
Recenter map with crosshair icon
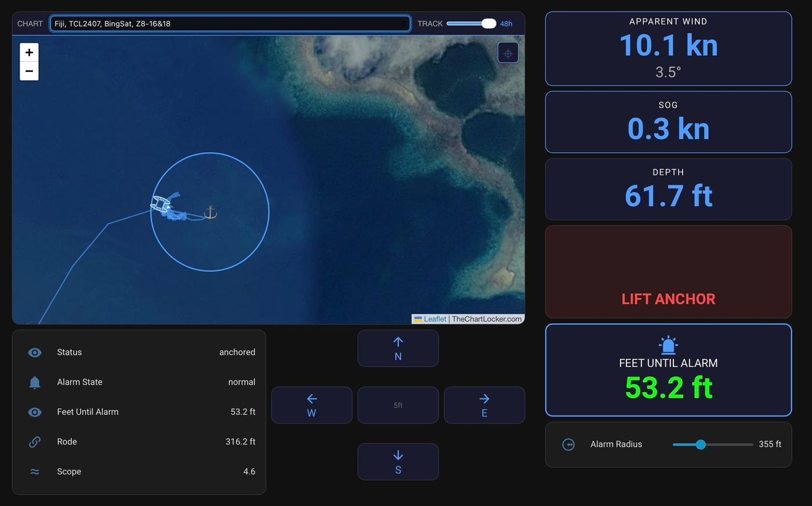(x=508, y=53)
